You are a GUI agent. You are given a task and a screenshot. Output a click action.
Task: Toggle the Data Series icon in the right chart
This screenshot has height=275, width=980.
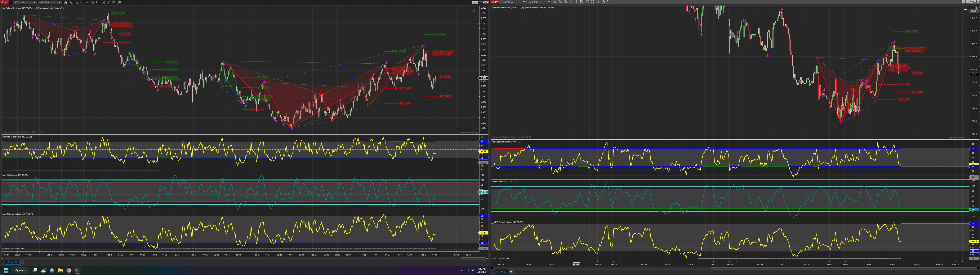(x=593, y=2)
